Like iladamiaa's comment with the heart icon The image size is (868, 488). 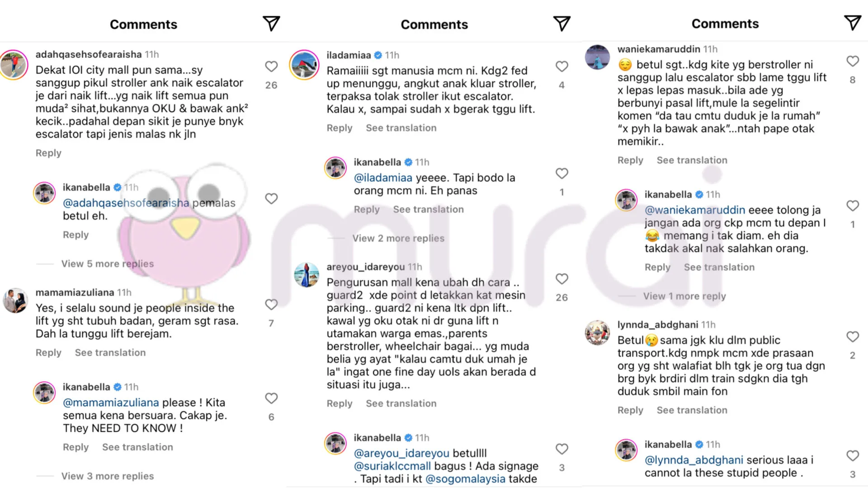tap(562, 66)
